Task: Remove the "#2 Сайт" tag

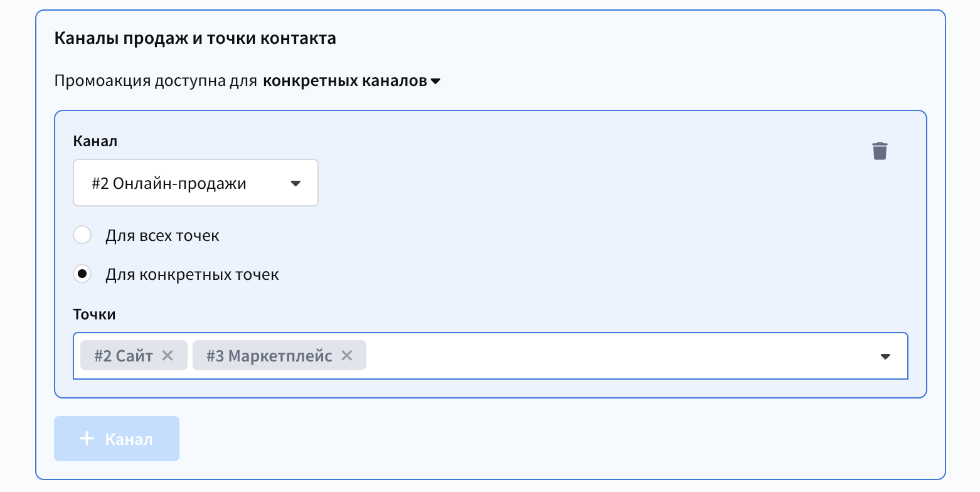Action: point(168,356)
